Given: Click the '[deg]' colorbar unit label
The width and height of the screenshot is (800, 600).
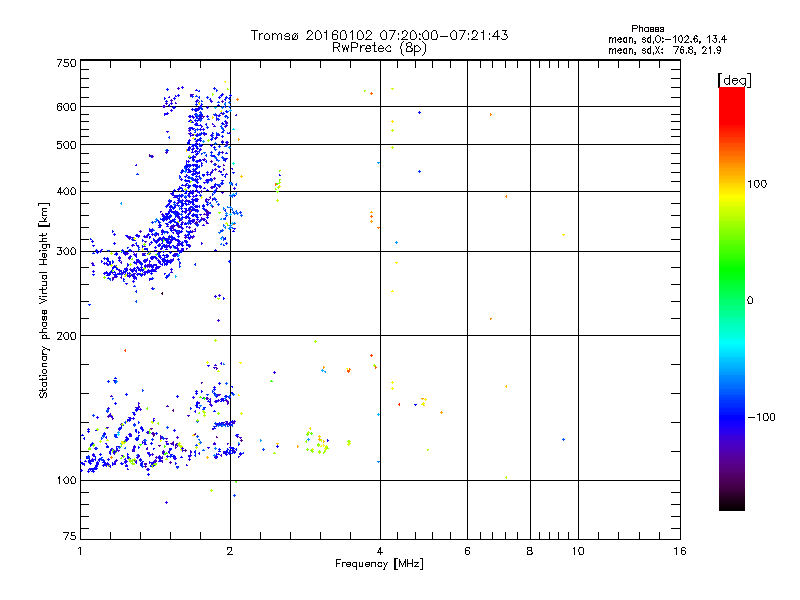Looking at the screenshot, I should click(734, 81).
